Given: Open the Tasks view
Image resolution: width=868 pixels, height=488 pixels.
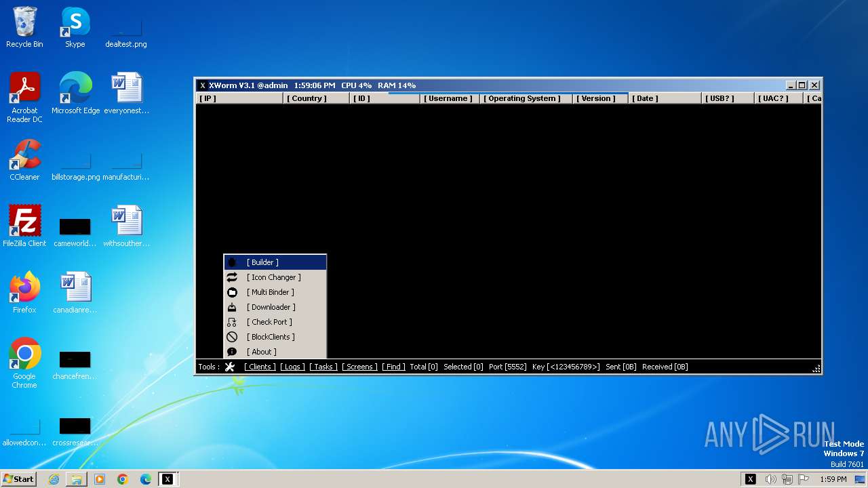Looking at the screenshot, I should pos(323,367).
